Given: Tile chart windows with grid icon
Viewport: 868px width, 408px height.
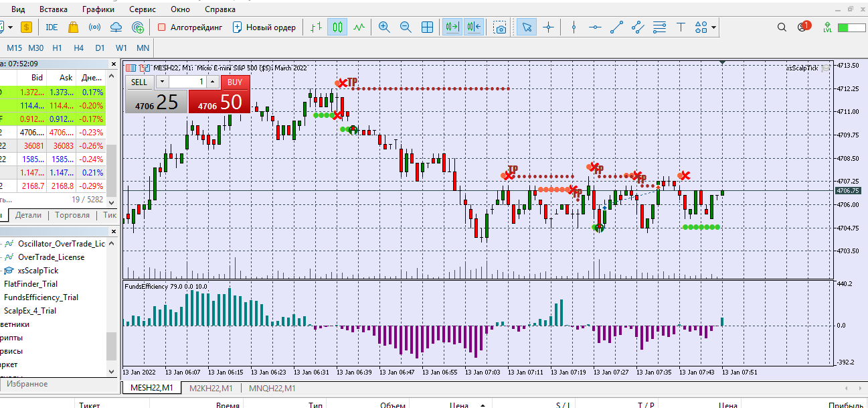Looking at the screenshot, I should [427, 27].
